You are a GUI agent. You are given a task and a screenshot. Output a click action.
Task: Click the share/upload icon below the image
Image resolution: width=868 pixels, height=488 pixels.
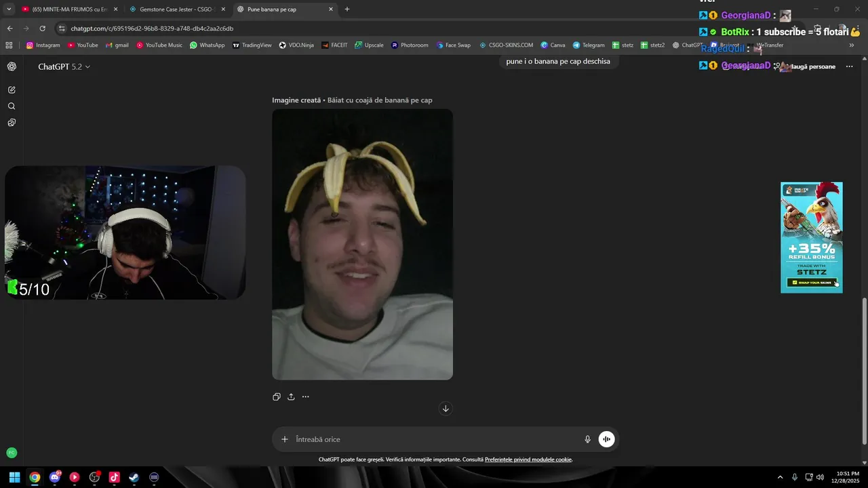[x=291, y=396]
